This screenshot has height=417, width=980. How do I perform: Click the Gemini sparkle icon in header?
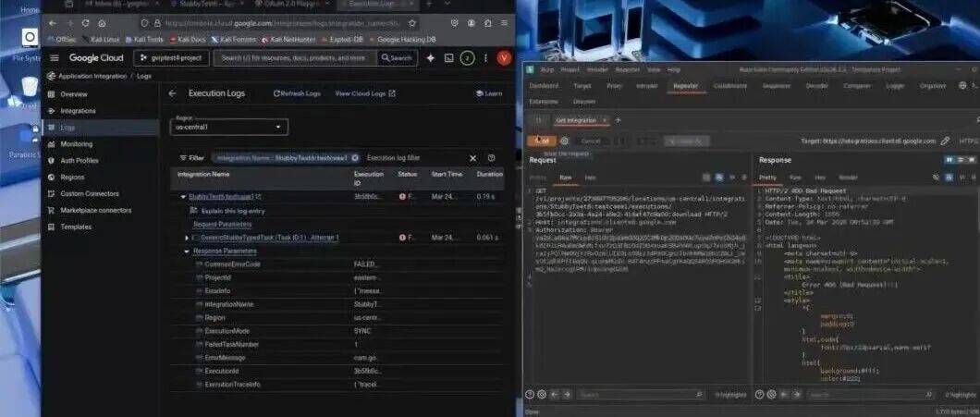pyautogui.click(x=430, y=57)
